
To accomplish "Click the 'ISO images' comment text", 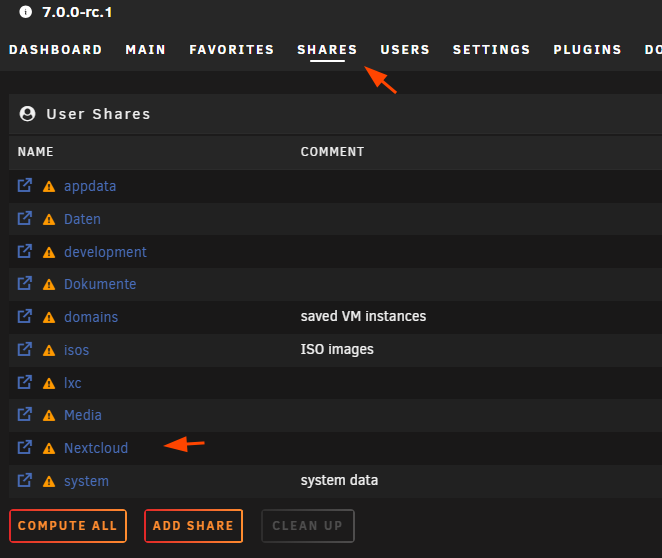I will click(337, 349).
